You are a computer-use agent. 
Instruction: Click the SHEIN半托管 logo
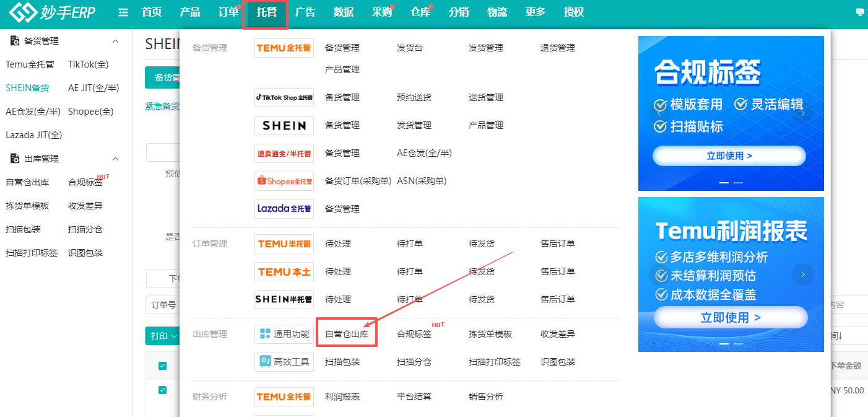pyautogui.click(x=284, y=299)
